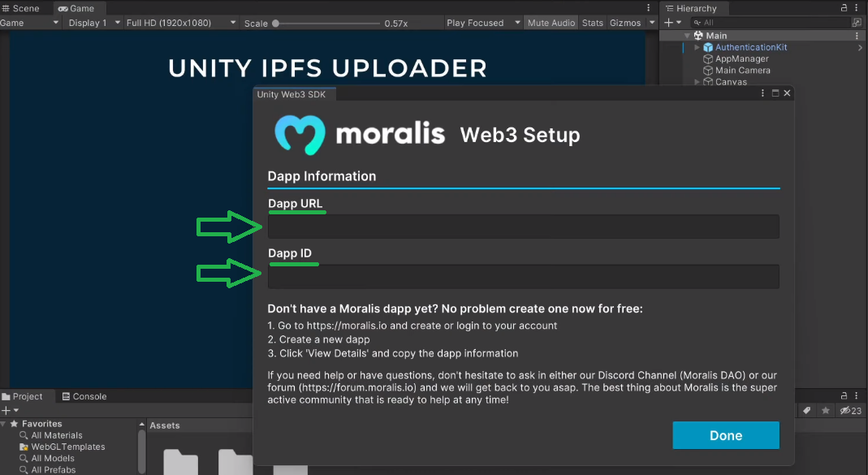868x475 pixels.
Task: Switch to the Scene tab
Action: (x=21, y=8)
